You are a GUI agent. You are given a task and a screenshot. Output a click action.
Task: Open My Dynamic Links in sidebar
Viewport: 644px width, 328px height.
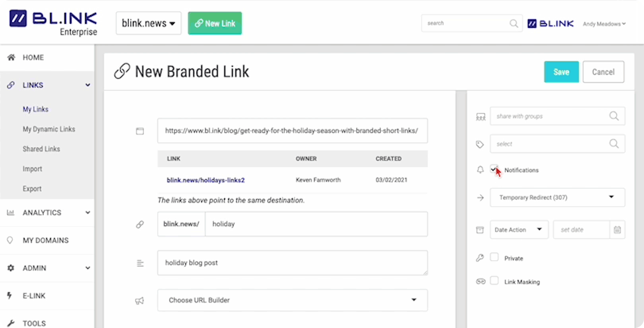[49, 129]
